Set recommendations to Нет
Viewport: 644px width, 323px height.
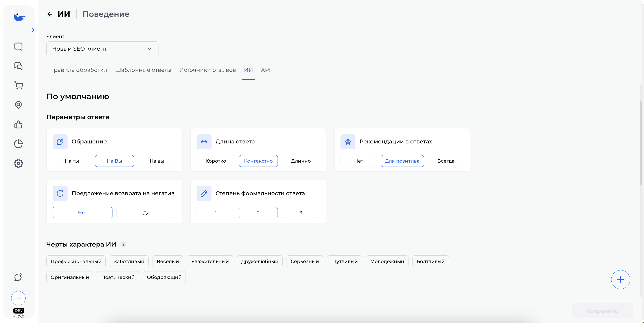point(359,161)
